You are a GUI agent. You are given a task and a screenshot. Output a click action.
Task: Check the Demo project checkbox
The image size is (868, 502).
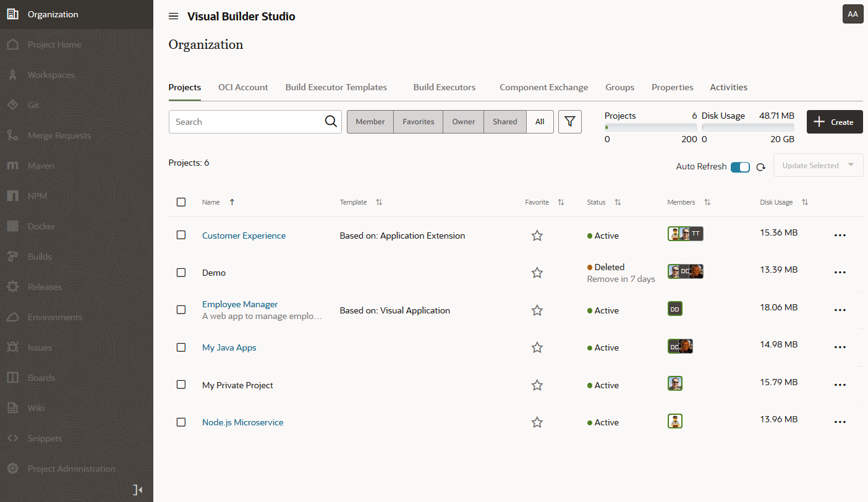[181, 273]
